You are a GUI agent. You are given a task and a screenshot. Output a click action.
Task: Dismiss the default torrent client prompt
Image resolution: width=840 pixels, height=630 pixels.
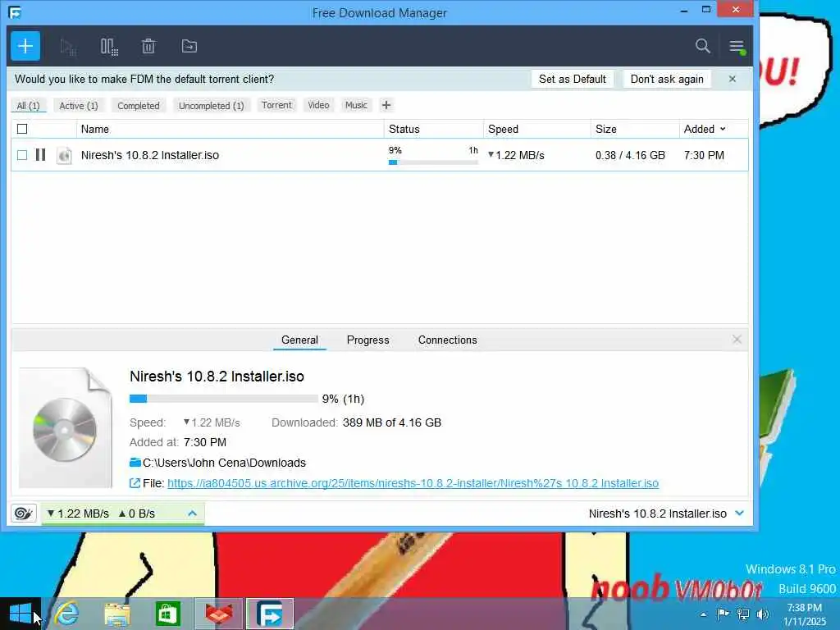pyautogui.click(x=733, y=79)
